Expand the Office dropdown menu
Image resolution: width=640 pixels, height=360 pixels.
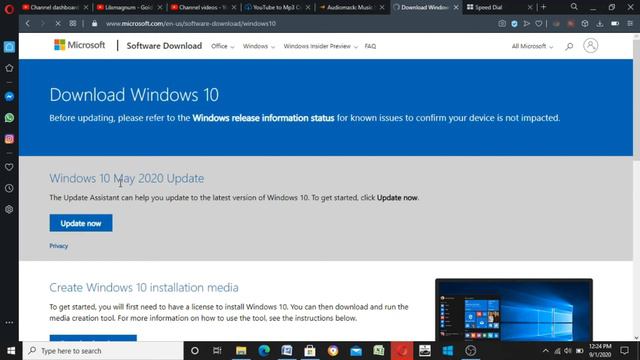222,46
